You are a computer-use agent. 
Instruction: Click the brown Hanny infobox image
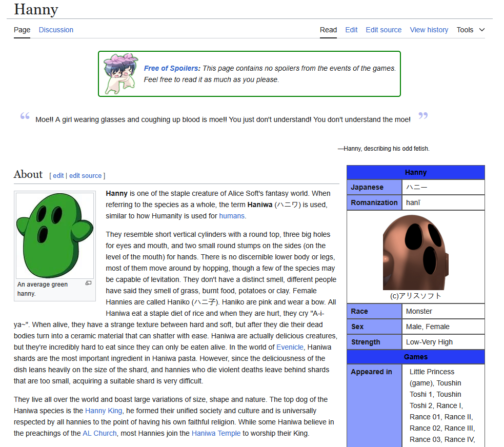point(415,252)
